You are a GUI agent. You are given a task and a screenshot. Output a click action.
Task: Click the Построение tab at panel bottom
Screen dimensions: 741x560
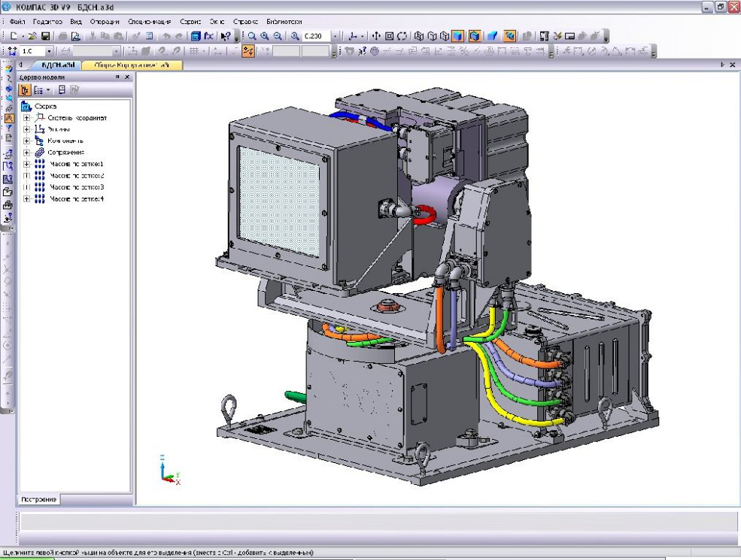pyautogui.click(x=39, y=500)
